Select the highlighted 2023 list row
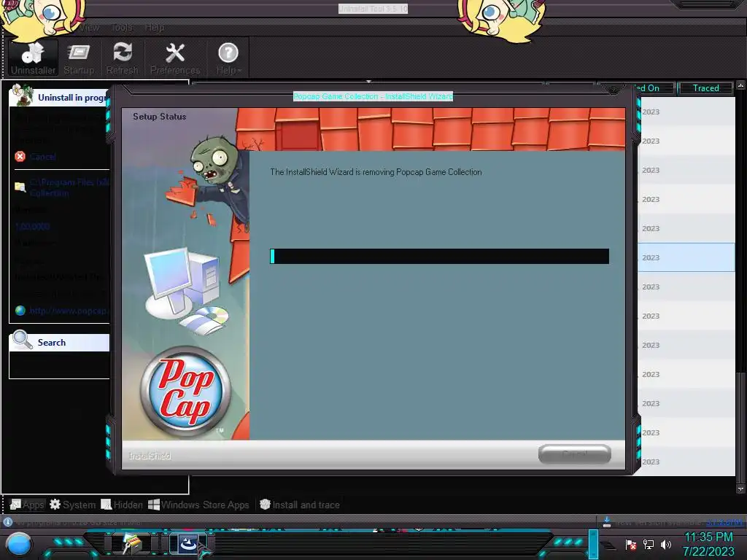The width and height of the screenshot is (747, 560). tap(686, 257)
